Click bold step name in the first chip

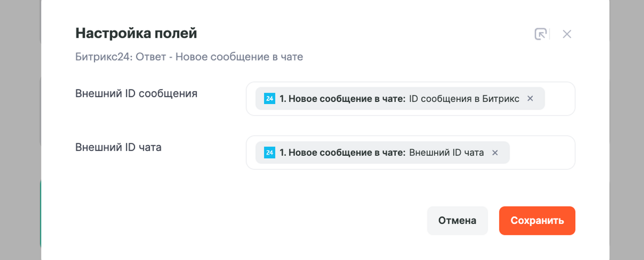pyautogui.click(x=342, y=99)
